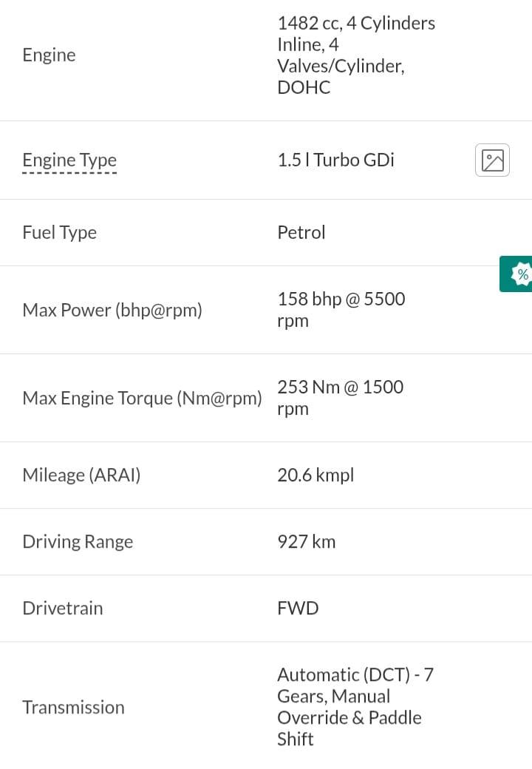Select the 253 Nm @ 1500 rpm value

(341, 397)
